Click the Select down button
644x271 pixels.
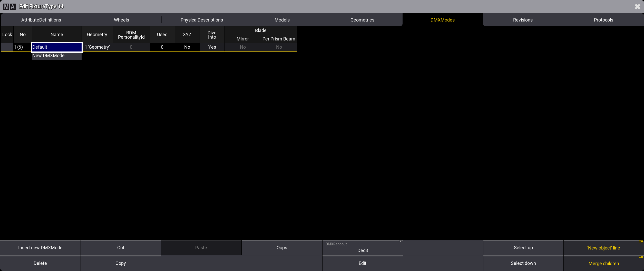click(523, 263)
